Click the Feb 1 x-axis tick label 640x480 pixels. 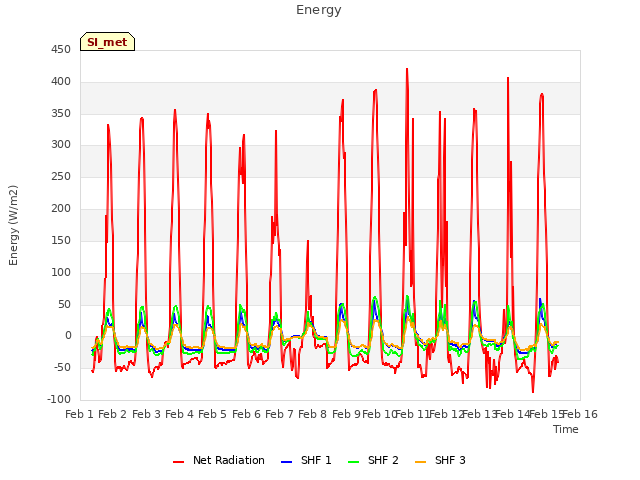[x=80, y=414]
